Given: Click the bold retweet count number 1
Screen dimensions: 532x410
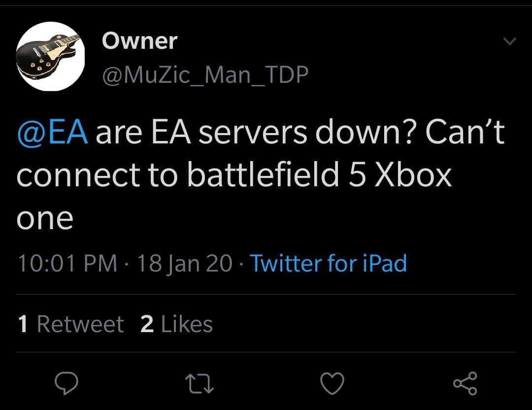Looking at the screenshot, I should coord(23,324).
